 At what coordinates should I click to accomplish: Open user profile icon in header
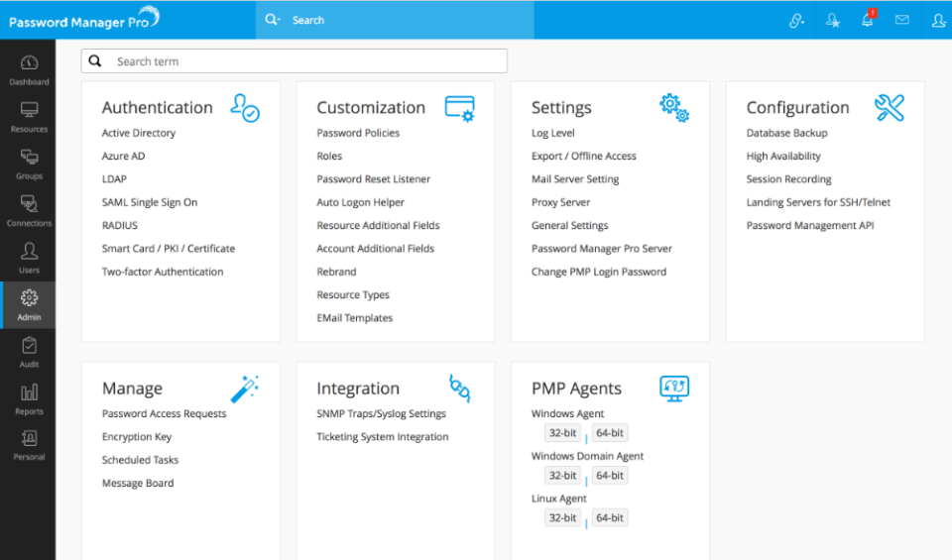point(938,21)
